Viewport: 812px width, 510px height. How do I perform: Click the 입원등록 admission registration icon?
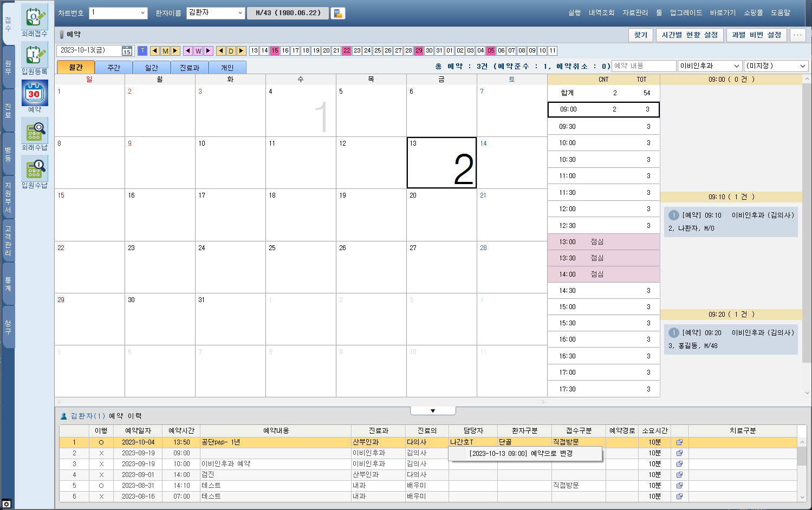point(34,56)
